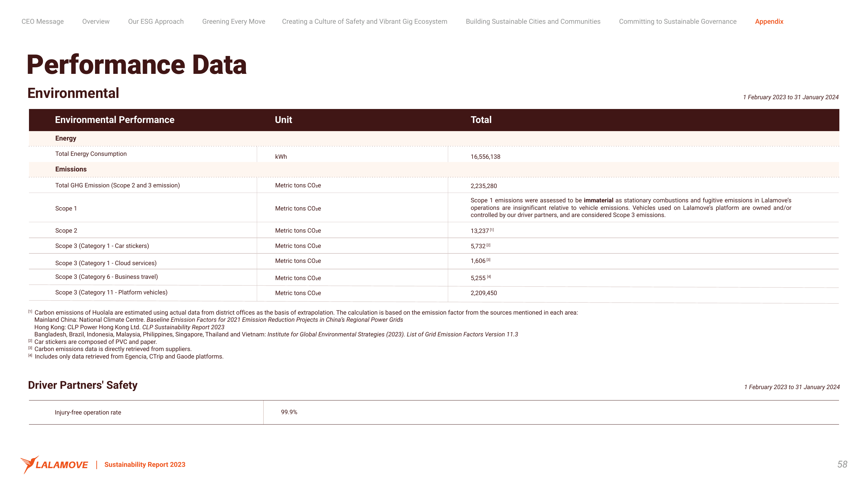Click the Driver Partners' Safety heading
This screenshot has width=868, height=488.
point(83,385)
